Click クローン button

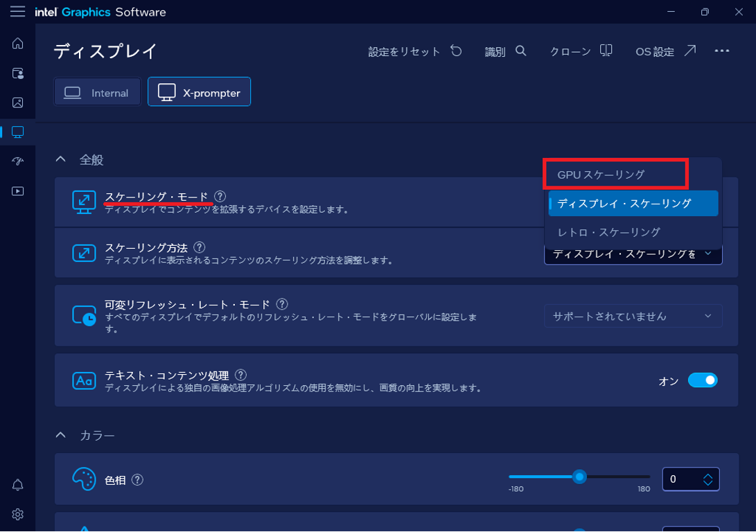tap(581, 51)
